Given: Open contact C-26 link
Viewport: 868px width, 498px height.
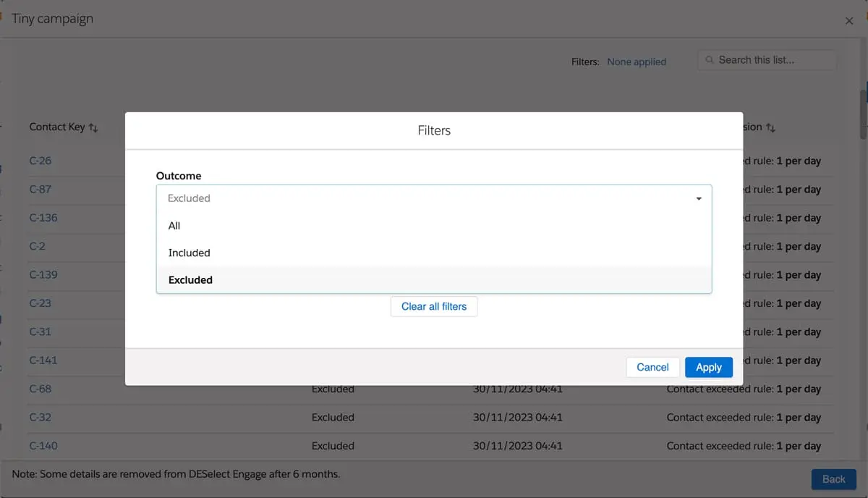Looking at the screenshot, I should 41,161.
